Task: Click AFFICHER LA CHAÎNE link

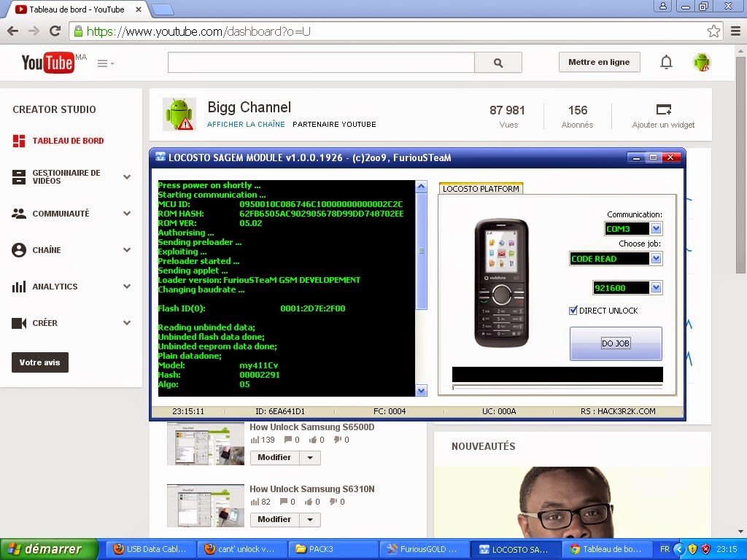Action: (246, 124)
